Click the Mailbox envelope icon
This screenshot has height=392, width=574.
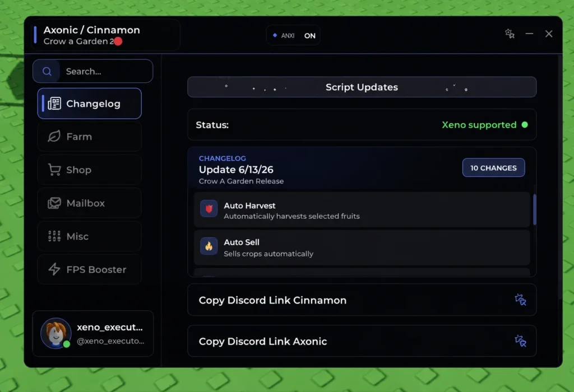coord(54,203)
